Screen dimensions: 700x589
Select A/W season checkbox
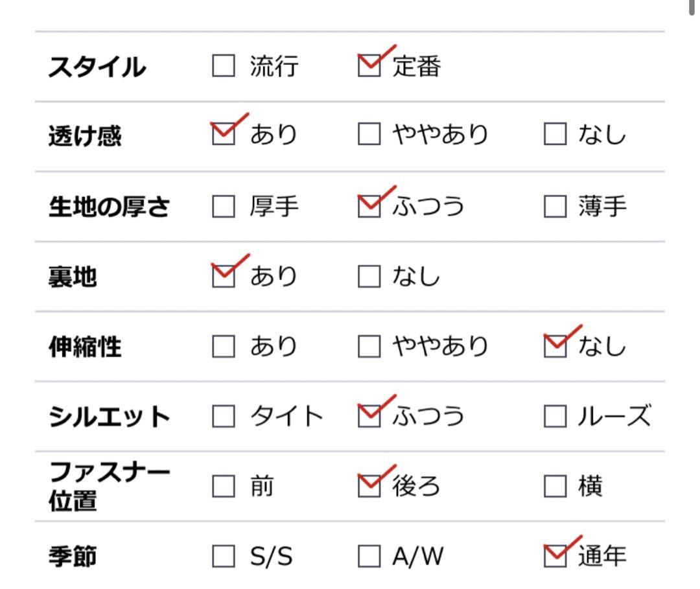[x=369, y=556]
